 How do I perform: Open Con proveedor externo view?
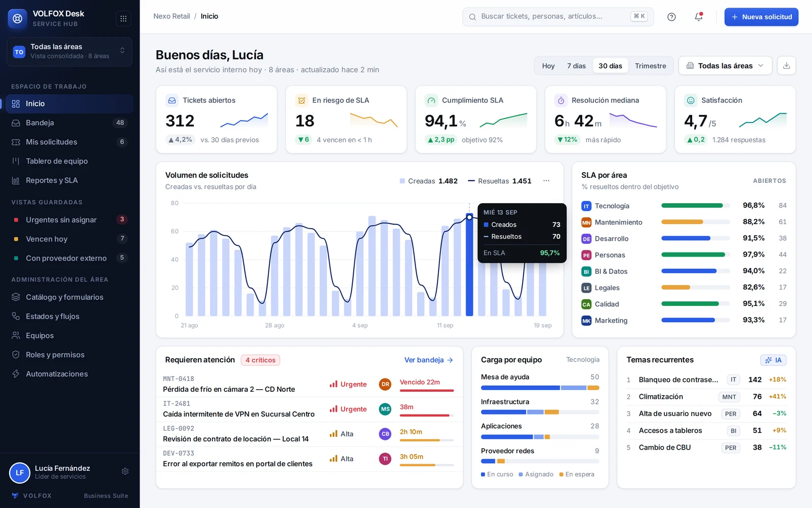70,258
